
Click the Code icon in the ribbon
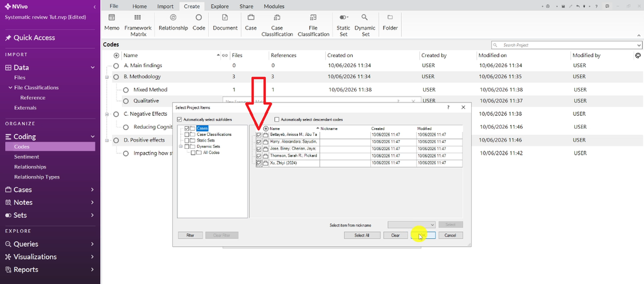pyautogui.click(x=199, y=18)
